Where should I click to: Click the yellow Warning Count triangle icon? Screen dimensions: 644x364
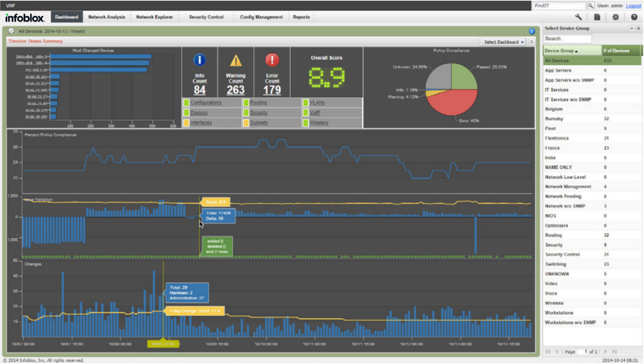[236, 60]
